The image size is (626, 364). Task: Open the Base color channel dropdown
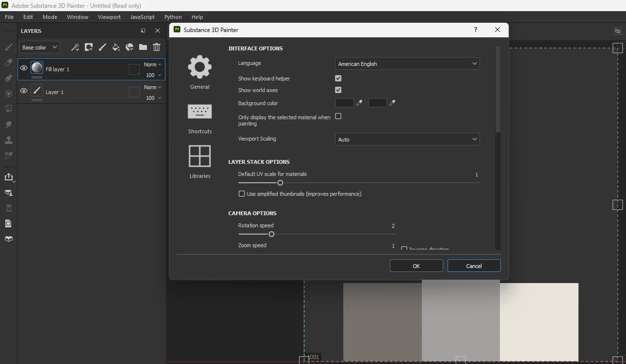[40, 47]
